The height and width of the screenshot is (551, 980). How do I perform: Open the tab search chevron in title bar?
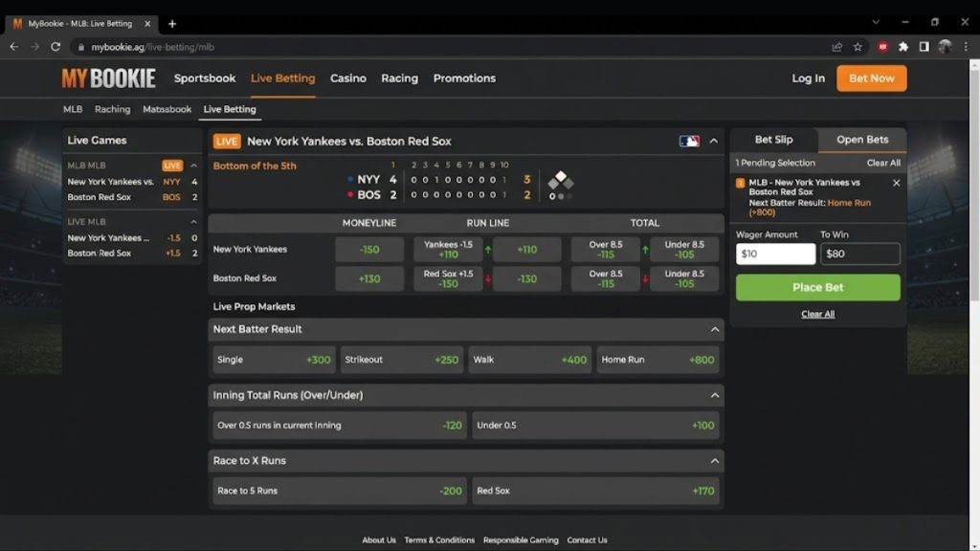pos(876,22)
